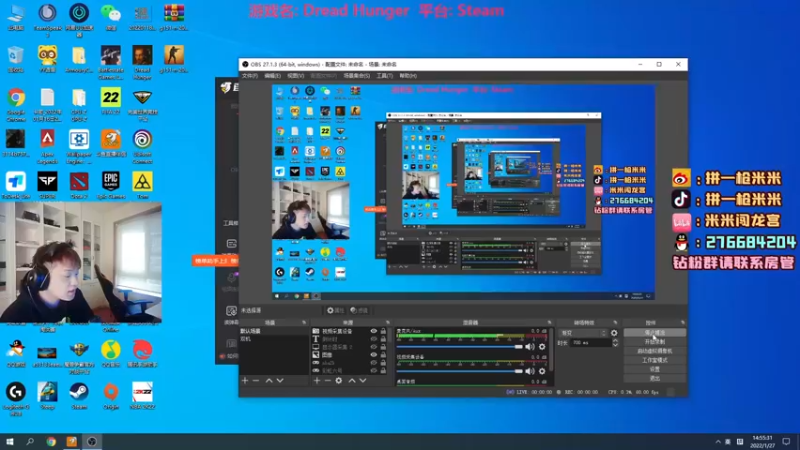Open the Edit (编辑) menu in OBS
This screenshot has height=450, width=800.
[x=272, y=76]
